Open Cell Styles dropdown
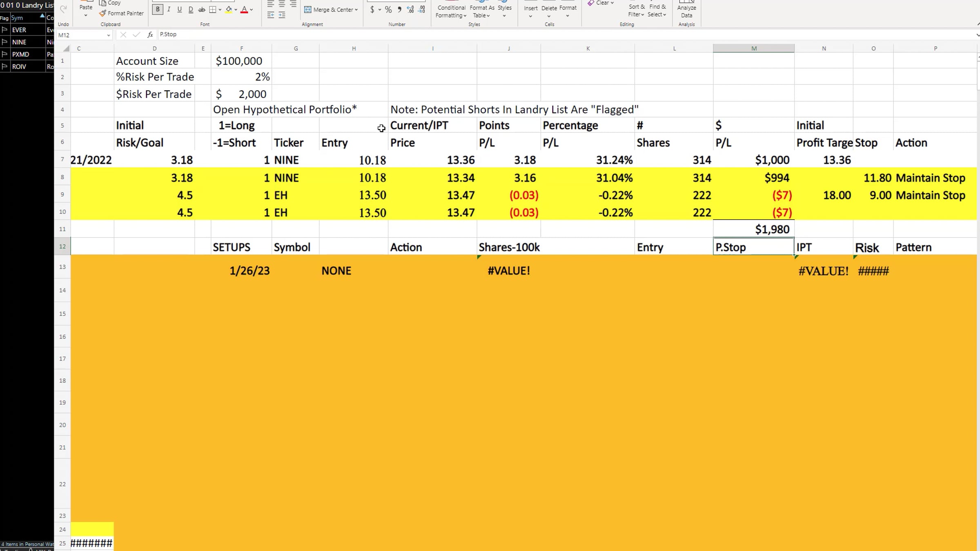 505,10
